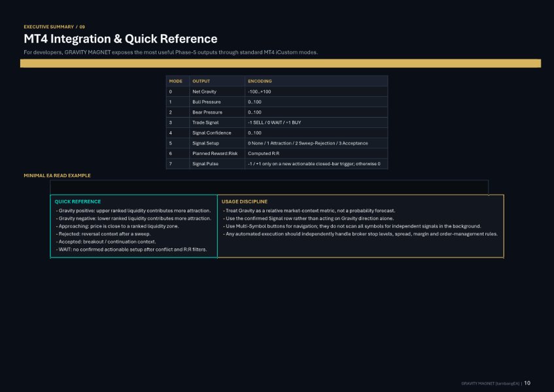The width and height of the screenshot is (554, 392).
Task: Select the gold horizontal divider bar
Action: [281, 63]
